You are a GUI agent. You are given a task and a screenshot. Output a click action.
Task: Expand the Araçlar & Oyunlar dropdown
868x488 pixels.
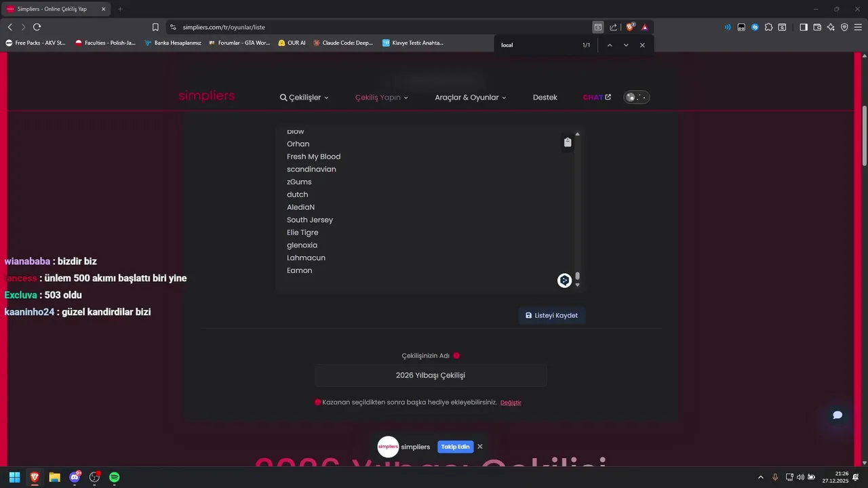click(471, 98)
